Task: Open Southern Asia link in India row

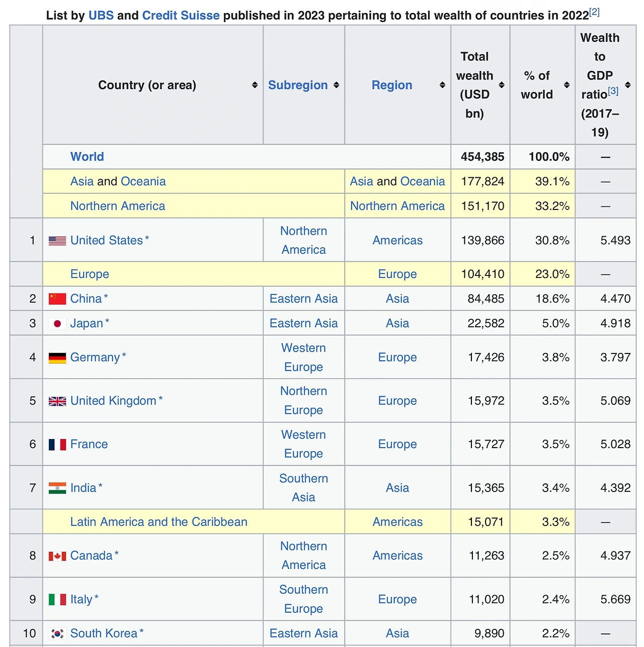Action: pyautogui.click(x=304, y=488)
